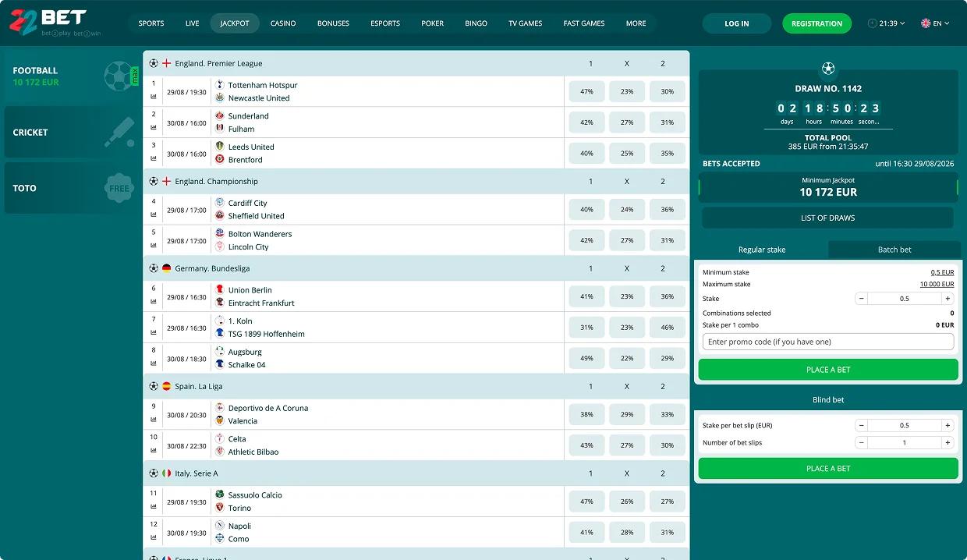This screenshot has width=967, height=560.
Task: Select 31% away win for Lincoln City
Action: (667, 240)
